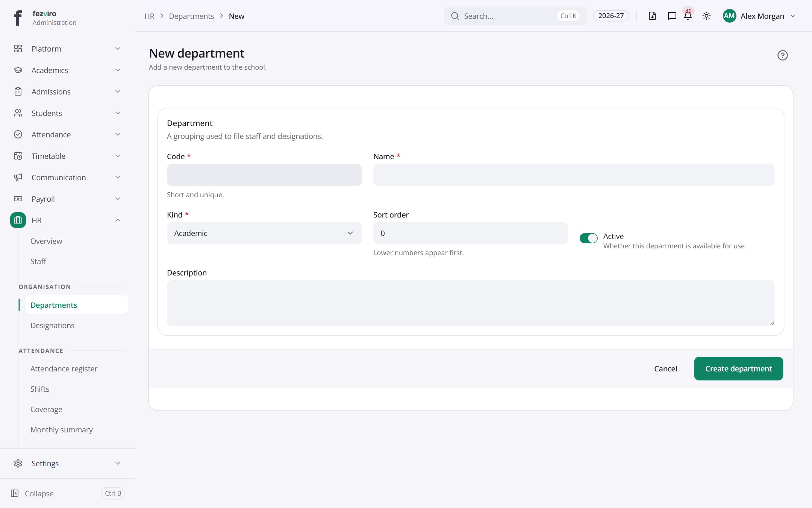
Task: Click the HR breadcrumb link
Action: 149,16
